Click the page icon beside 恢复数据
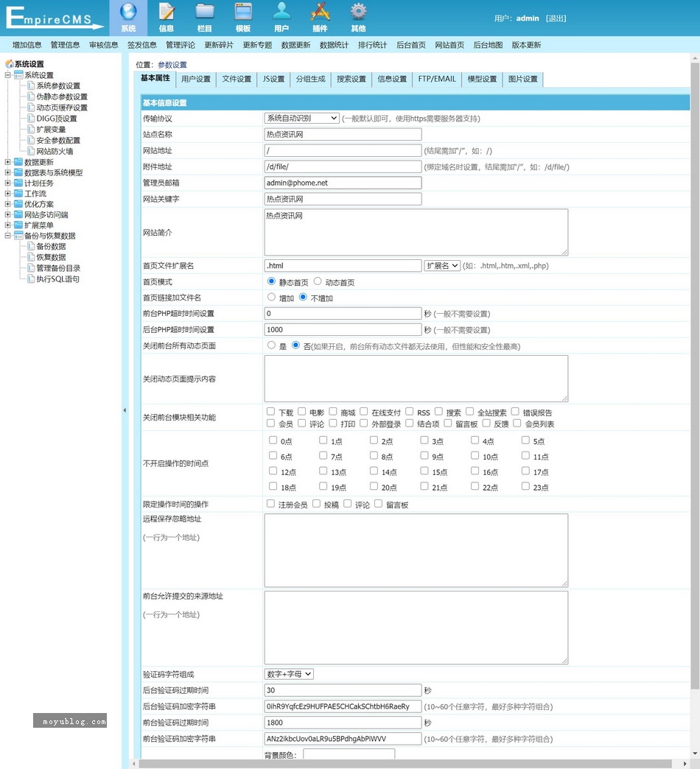700x769 pixels. pyautogui.click(x=31, y=256)
